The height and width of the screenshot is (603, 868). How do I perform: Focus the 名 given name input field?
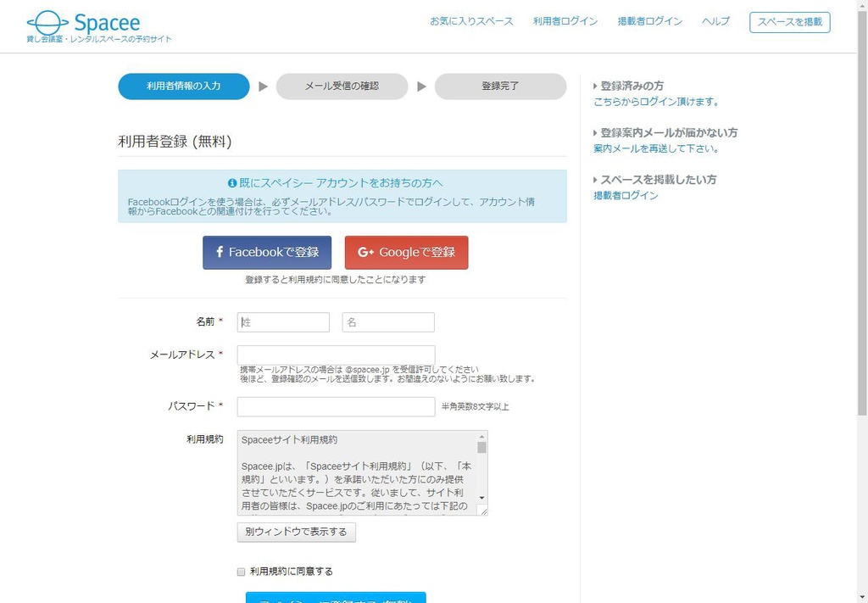(388, 322)
